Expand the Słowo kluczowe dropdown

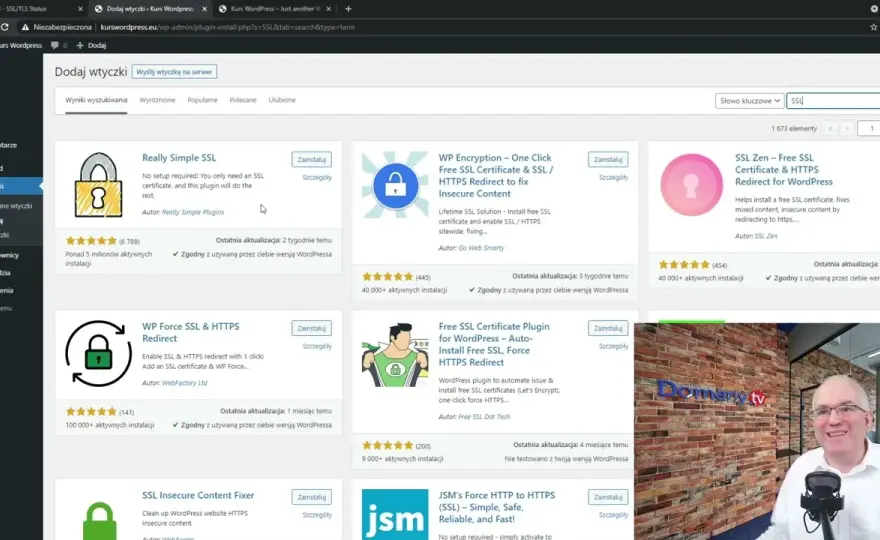point(749,100)
